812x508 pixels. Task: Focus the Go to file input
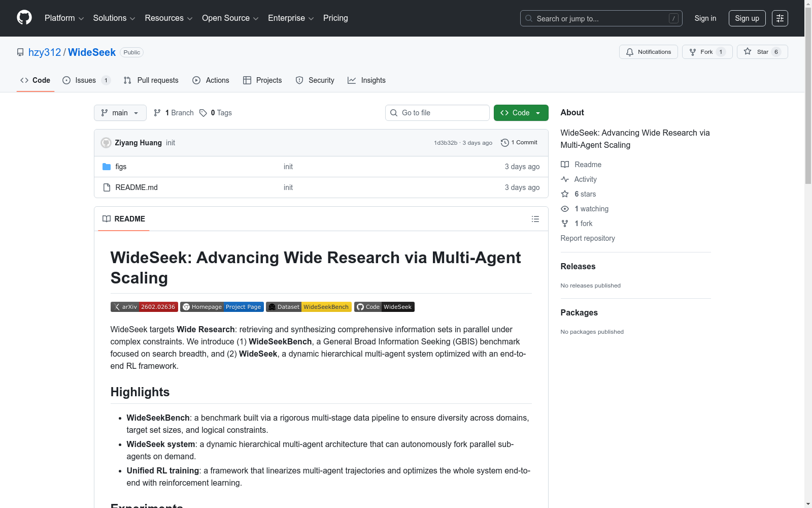coord(437,113)
